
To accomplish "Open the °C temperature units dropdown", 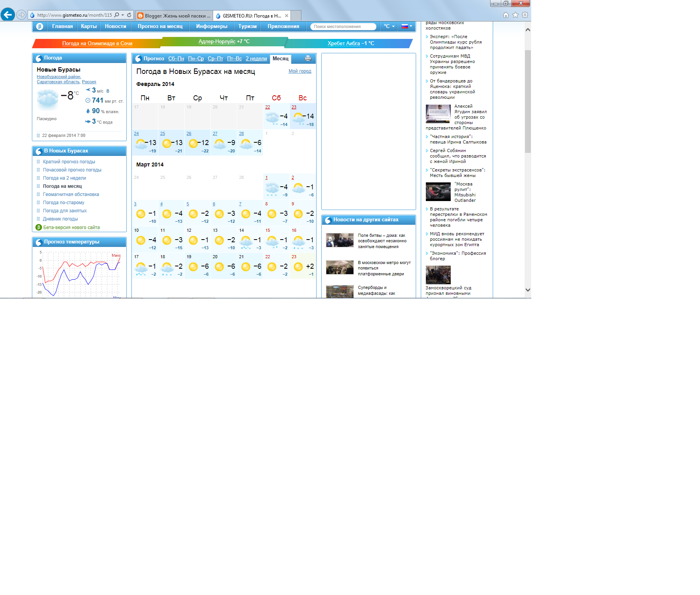I will point(389,26).
